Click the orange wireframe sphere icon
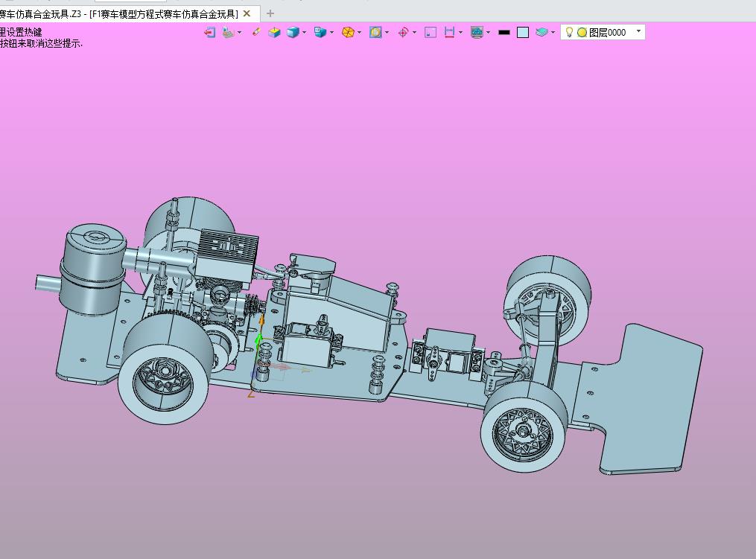This screenshot has height=559, width=756. coord(347,32)
